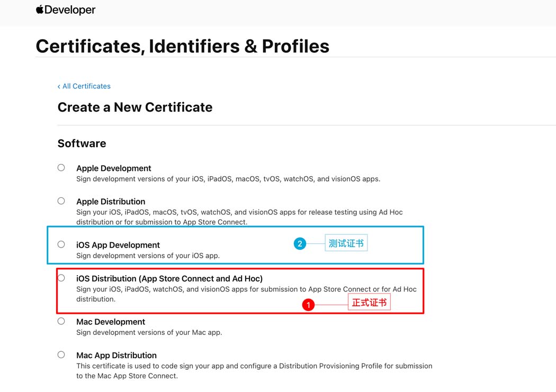Click the Apple Distribution option title
This screenshot has height=392, width=556.
point(111,202)
